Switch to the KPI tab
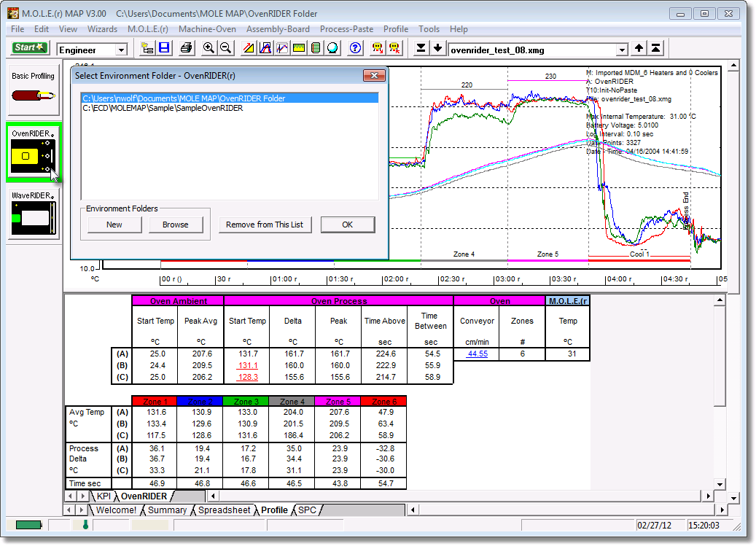The height and width of the screenshot is (546, 756). pyautogui.click(x=104, y=496)
